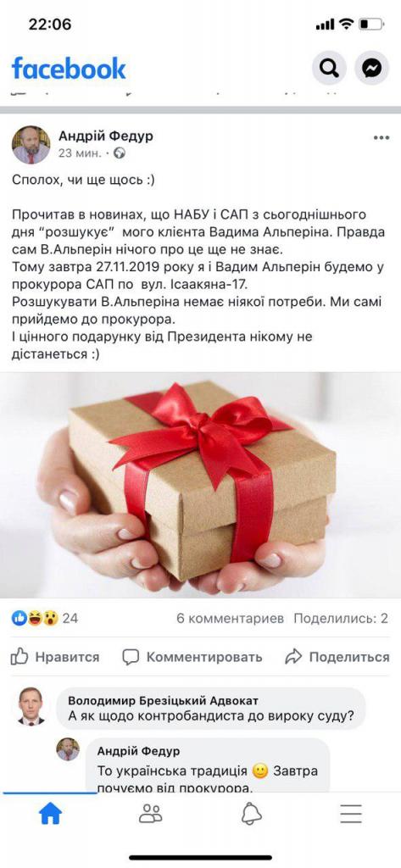Tap Андрій Федур reply avatar
Screen dimensions: 401x868
tap(68, 749)
